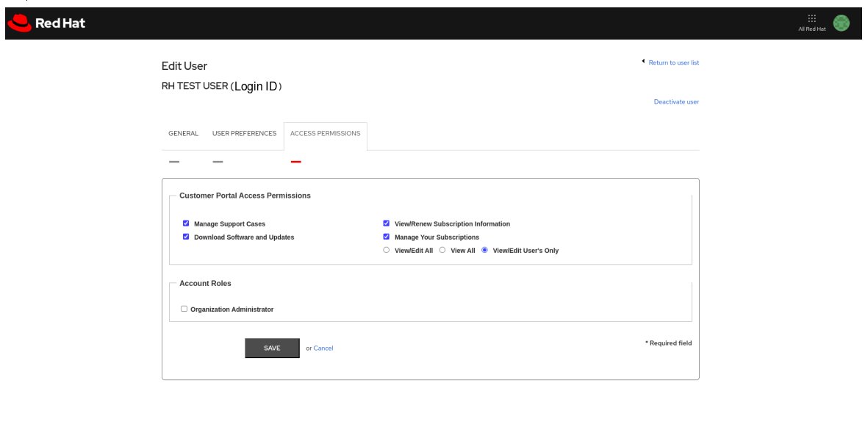Open the All Red Hat apps grid
Screen dimensions: 868x422
click(811, 18)
